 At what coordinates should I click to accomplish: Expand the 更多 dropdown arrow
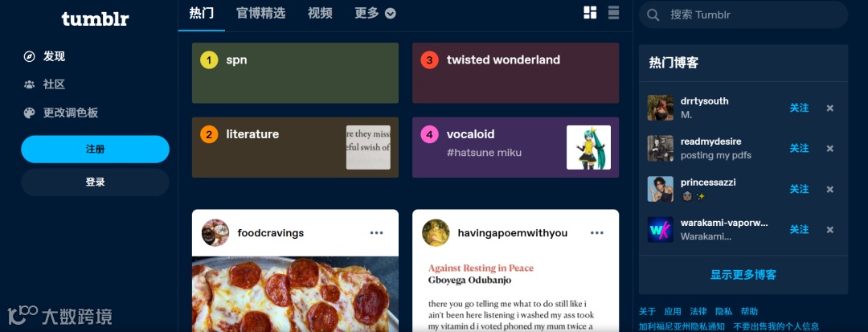coord(391,14)
